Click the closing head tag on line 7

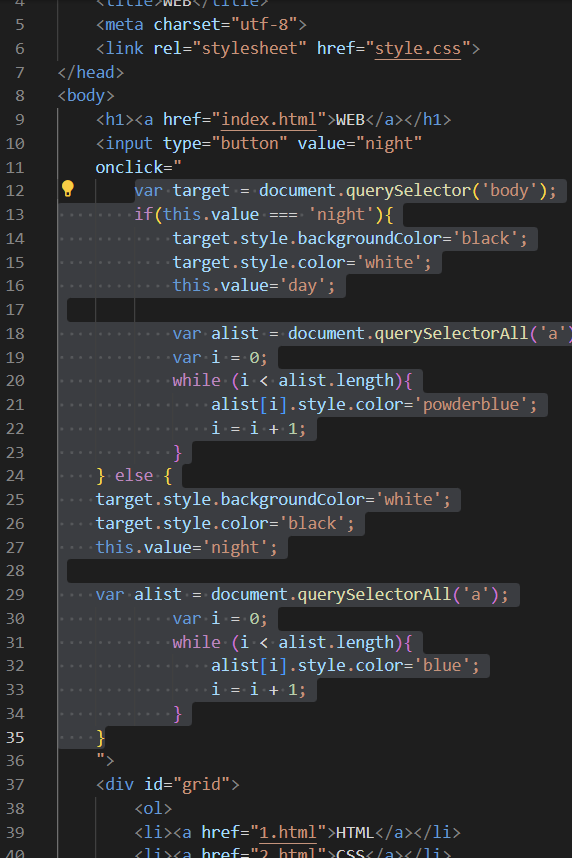pos(91,72)
